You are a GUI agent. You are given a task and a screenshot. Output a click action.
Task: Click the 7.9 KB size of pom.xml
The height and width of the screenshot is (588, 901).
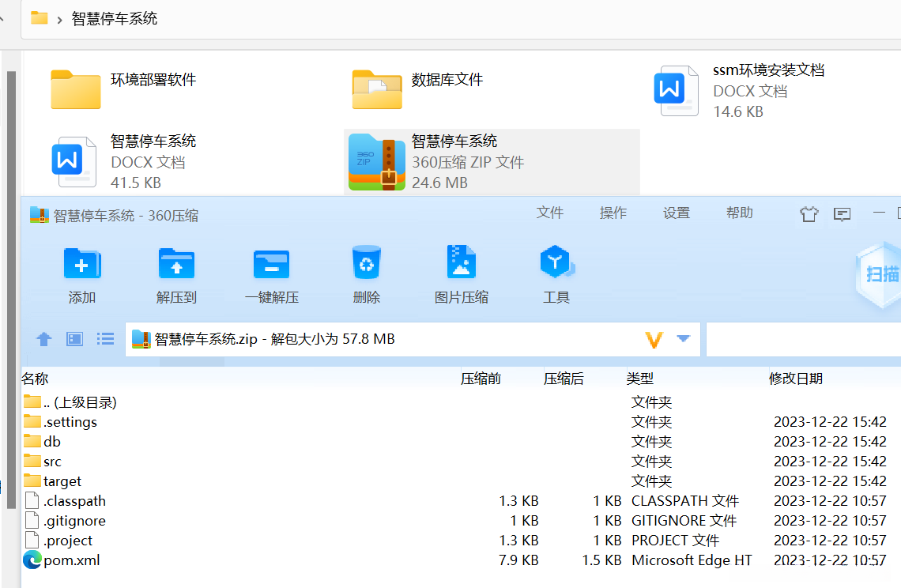[518, 560]
